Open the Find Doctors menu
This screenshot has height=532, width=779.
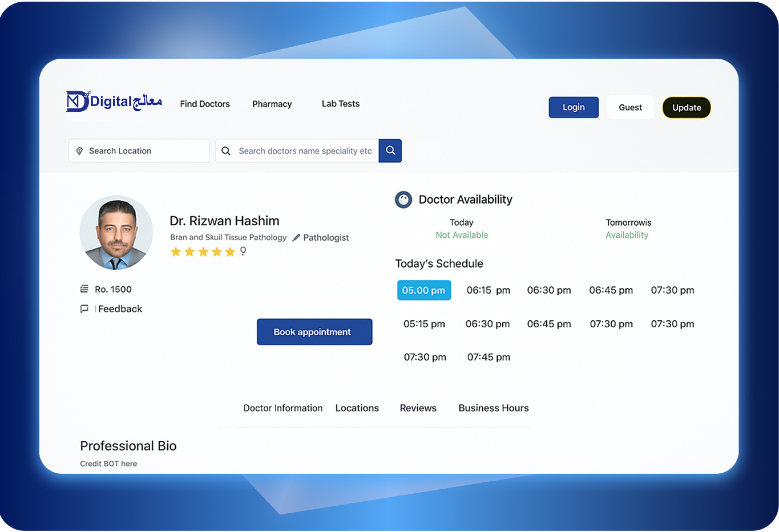pyautogui.click(x=205, y=104)
